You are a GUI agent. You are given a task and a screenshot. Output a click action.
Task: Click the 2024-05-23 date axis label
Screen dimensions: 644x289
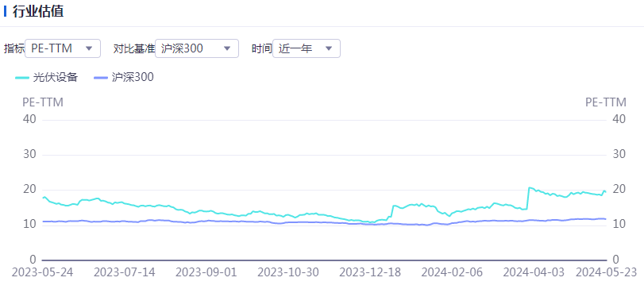[x=606, y=272]
